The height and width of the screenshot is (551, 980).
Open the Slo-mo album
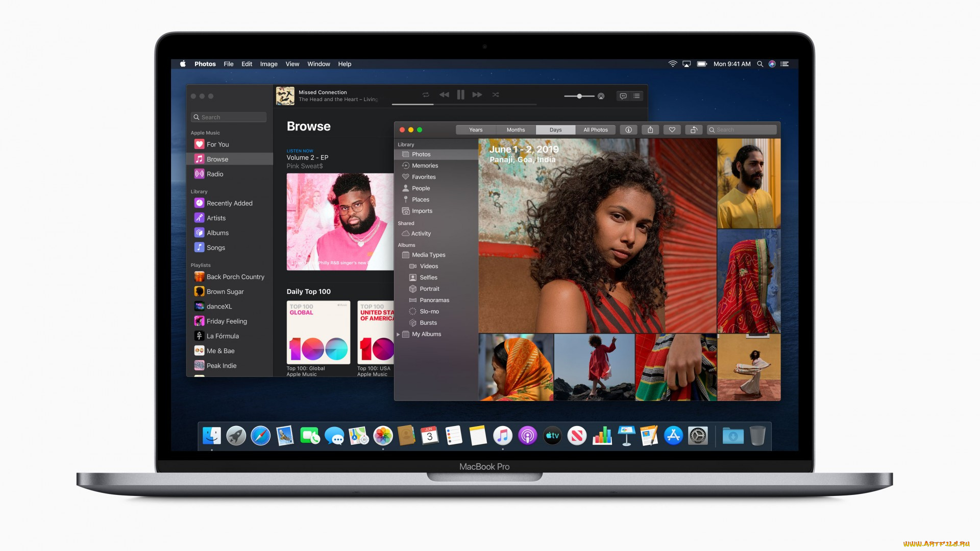pyautogui.click(x=429, y=311)
